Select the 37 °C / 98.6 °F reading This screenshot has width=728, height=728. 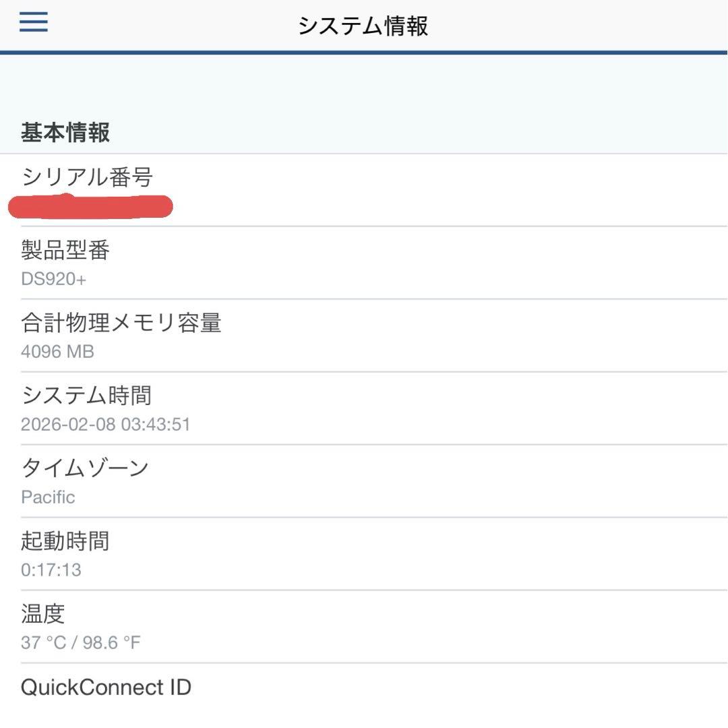(81, 642)
